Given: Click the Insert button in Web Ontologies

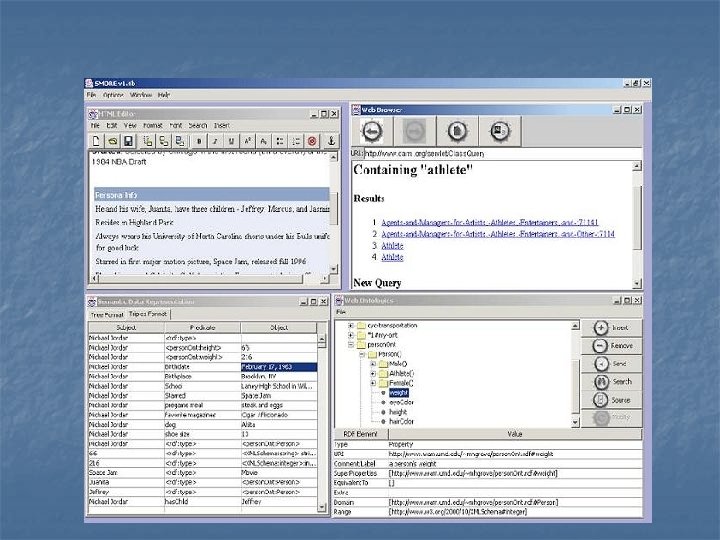Looking at the screenshot, I should (x=611, y=328).
